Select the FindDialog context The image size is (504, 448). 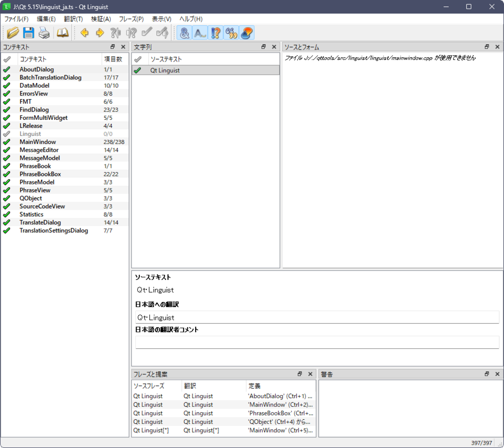[65, 110]
